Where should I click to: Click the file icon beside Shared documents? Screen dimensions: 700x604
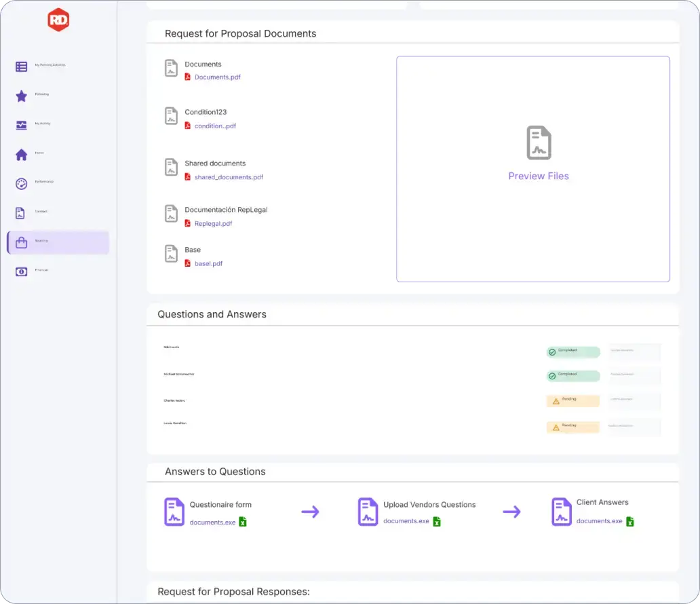pyautogui.click(x=172, y=168)
